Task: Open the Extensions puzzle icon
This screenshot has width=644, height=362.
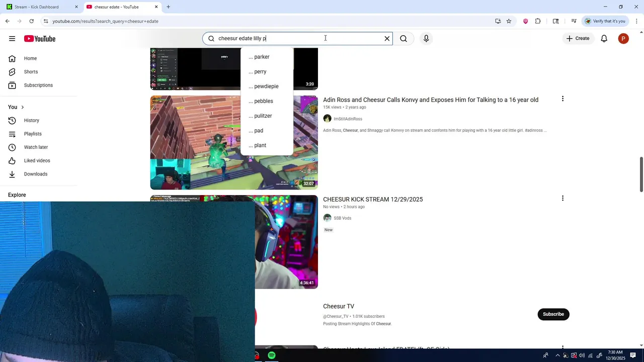Action: 538,21
